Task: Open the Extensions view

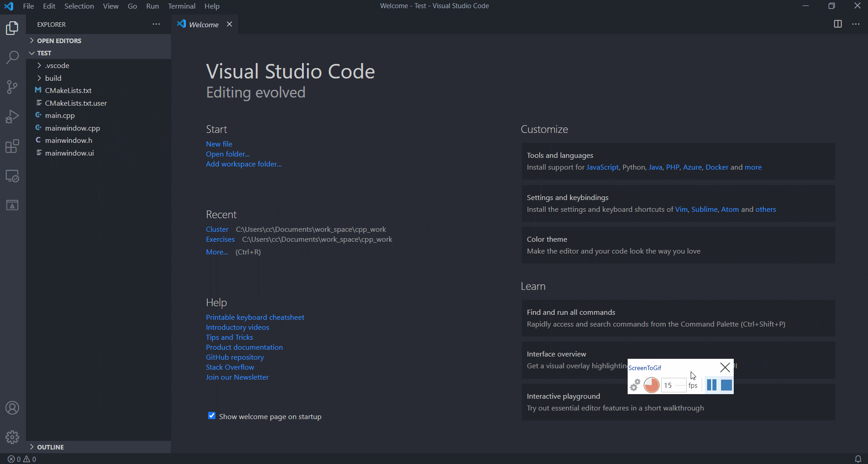Action: 12,146
